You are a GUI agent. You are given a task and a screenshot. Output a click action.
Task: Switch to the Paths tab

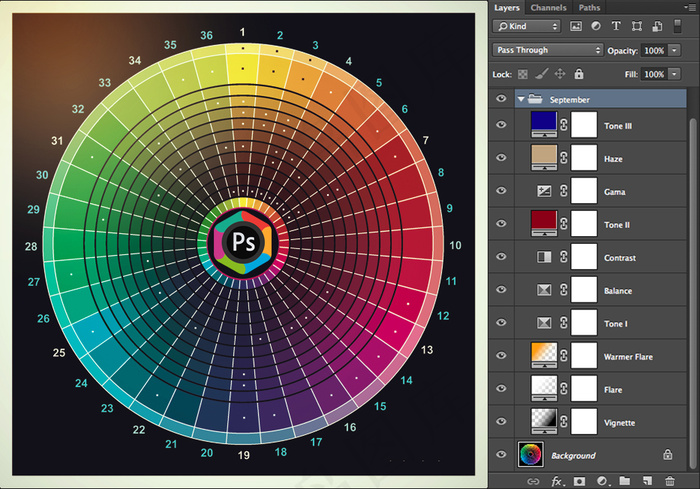pyautogui.click(x=589, y=7)
